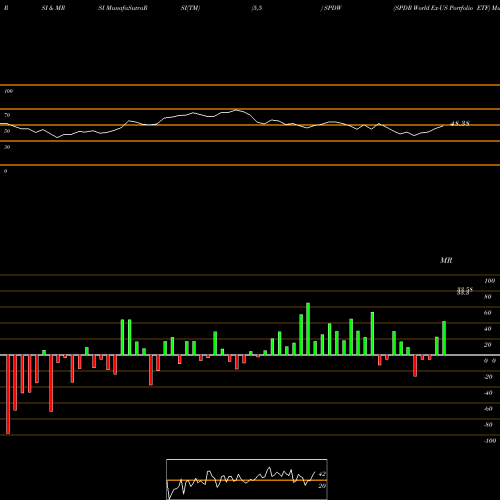The width and height of the screenshot is (500, 500).
Task: Click the -100 label on MR axis
Action: click(x=490, y=441)
